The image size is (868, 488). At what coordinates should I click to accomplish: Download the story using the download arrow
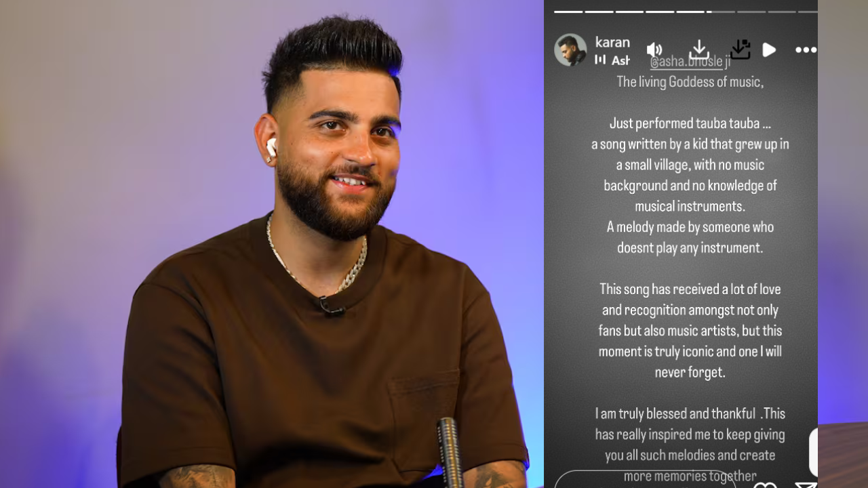point(699,49)
